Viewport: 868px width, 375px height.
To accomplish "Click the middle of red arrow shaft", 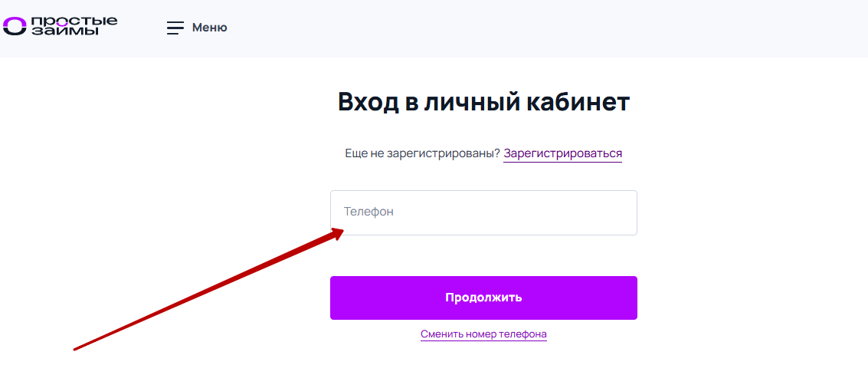I will [207, 291].
